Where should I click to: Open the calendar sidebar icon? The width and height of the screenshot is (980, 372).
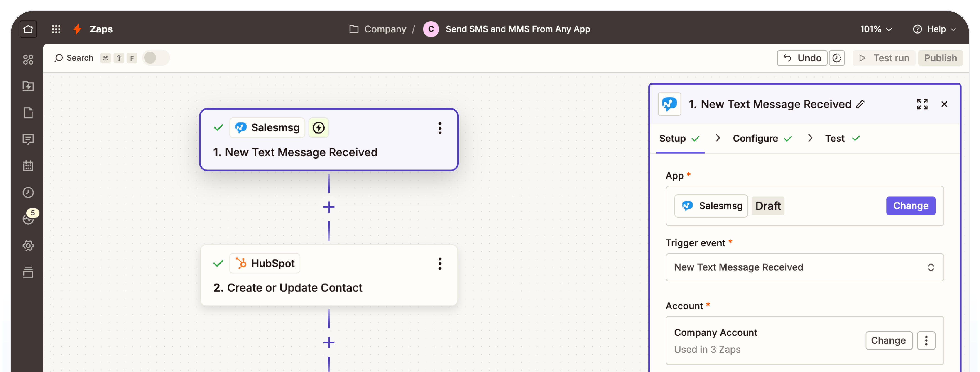click(28, 166)
